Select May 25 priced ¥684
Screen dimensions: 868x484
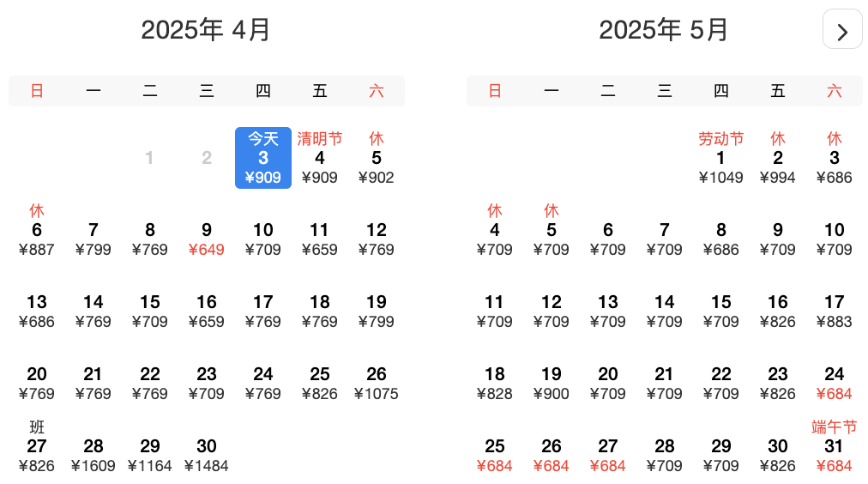(494, 455)
